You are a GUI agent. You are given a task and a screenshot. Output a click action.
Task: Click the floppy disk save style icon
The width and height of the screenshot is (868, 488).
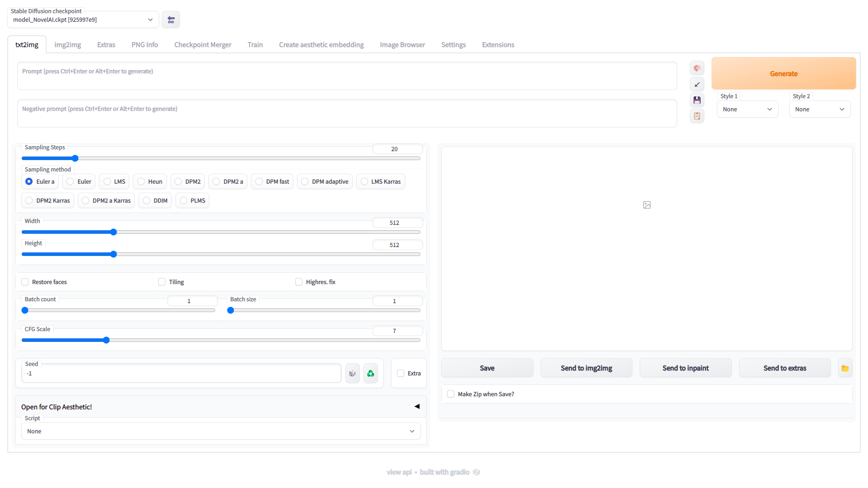697,100
